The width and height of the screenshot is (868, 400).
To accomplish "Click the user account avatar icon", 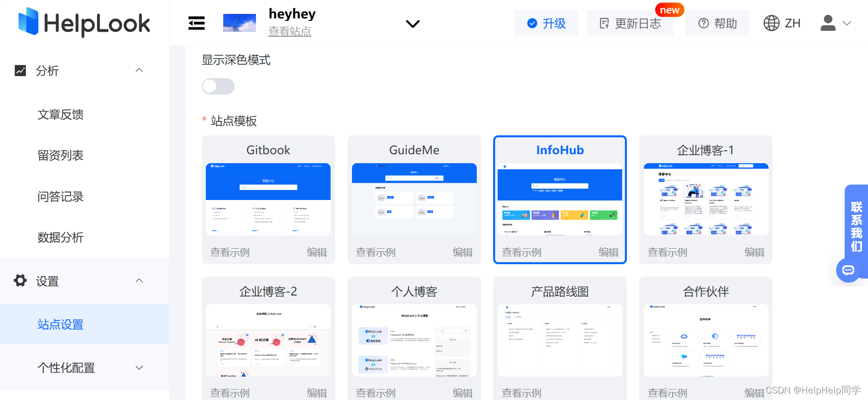I will (828, 23).
